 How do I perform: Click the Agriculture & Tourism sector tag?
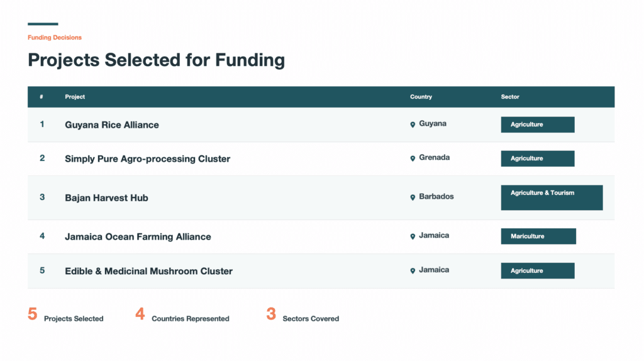click(x=552, y=197)
